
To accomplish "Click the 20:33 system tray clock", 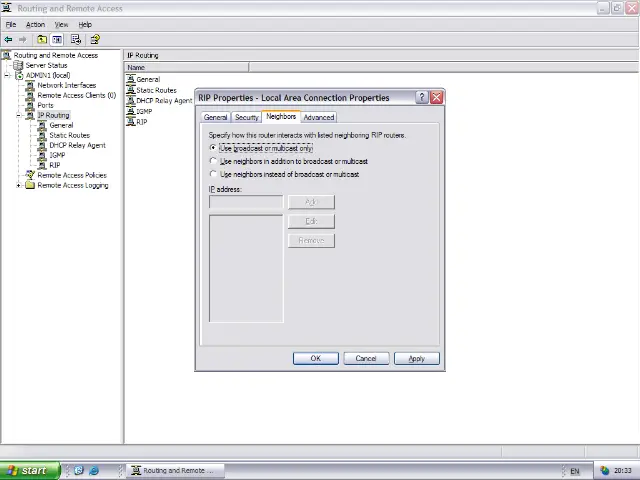I will pos(622,471).
